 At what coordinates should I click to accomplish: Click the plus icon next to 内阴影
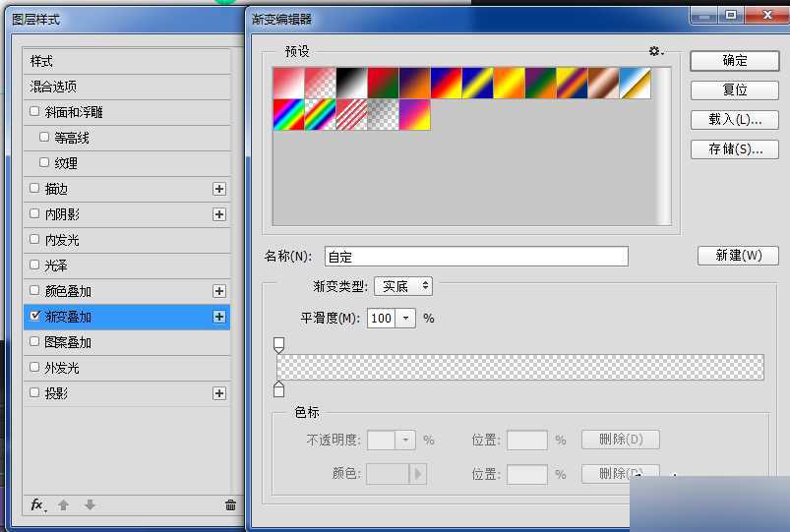coord(219,214)
